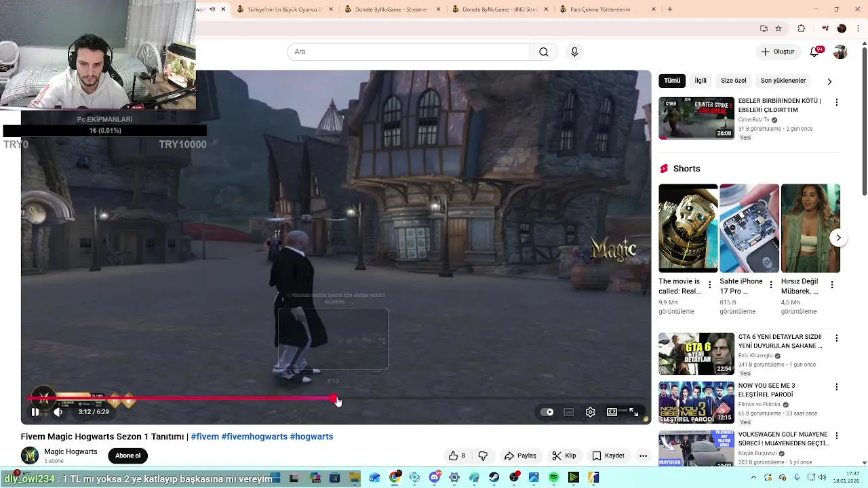Open the #fivem hashtag link
Screen dimensions: 868x488
pos(205,436)
